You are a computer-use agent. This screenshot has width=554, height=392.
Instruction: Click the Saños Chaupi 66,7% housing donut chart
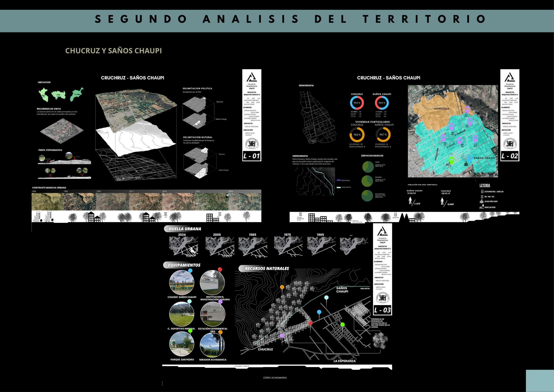click(383, 135)
